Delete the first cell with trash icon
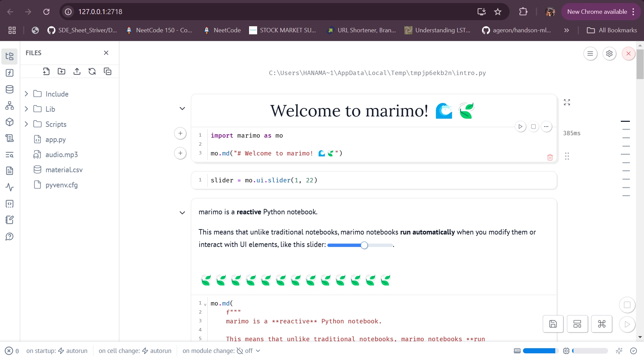The image size is (644, 359). tap(550, 157)
